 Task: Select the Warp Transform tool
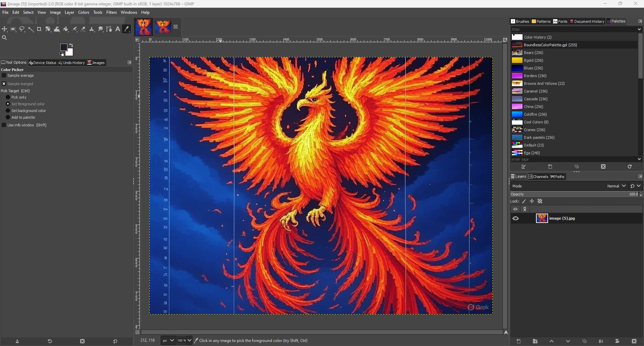pyautogui.click(x=57, y=29)
